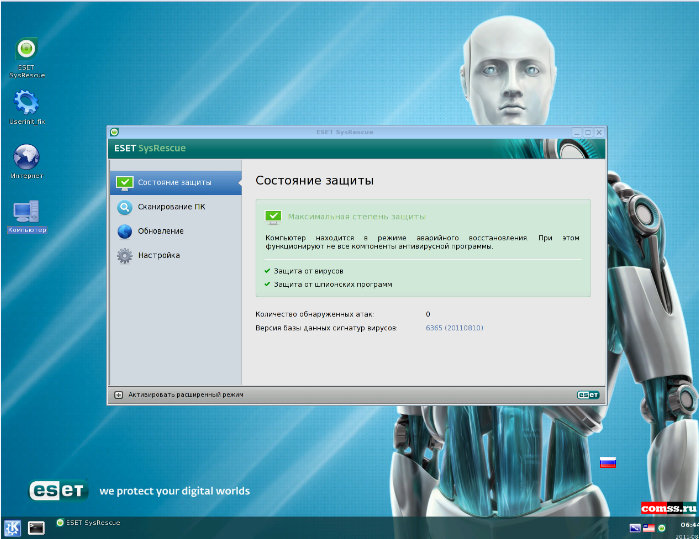Screen dimensions: 699x539
Task: Click Версия базы данных сигнатур вирусов label
Action: coord(326,328)
